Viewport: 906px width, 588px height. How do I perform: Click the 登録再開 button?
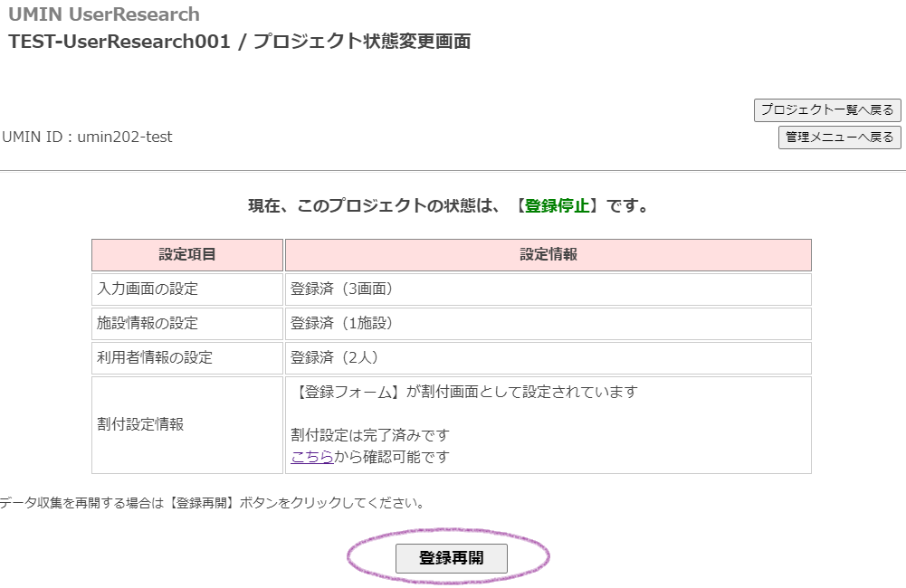451,558
